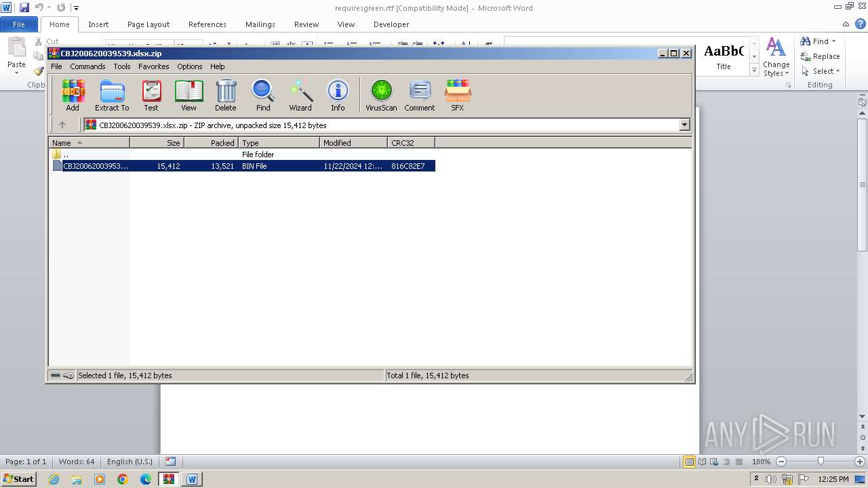Screen dimensions: 868x488
Task: Open the Styles dialog launcher
Action: (x=789, y=85)
